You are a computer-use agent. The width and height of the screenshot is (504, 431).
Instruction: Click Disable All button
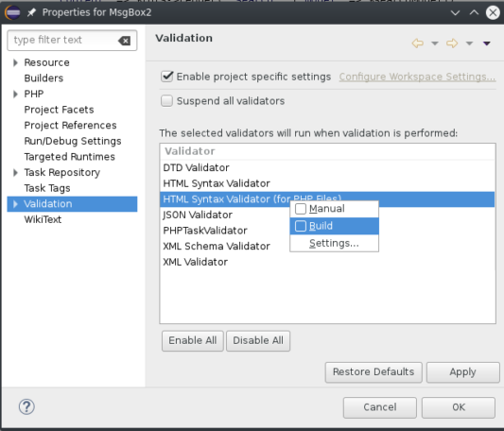point(258,340)
